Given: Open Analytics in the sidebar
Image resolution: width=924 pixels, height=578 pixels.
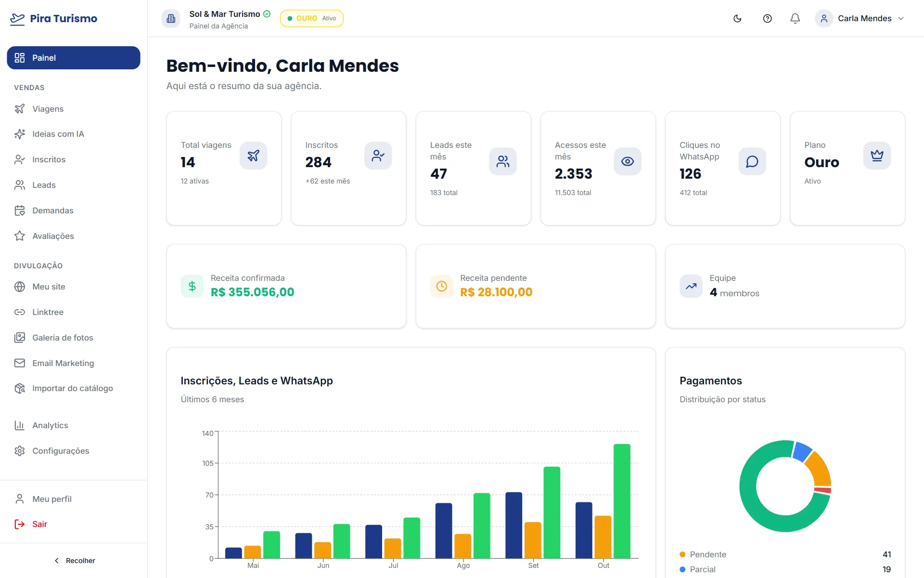Looking at the screenshot, I should pos(74,425).
